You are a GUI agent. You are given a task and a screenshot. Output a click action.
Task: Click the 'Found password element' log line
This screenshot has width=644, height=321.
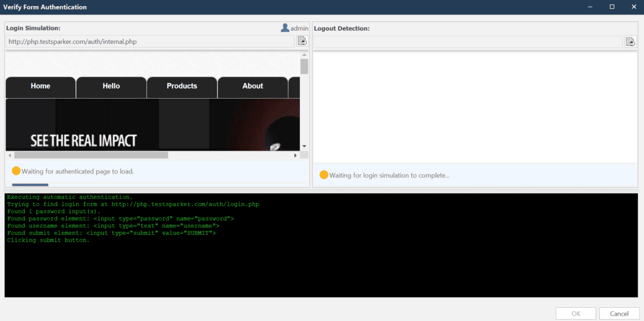point(120,219)
